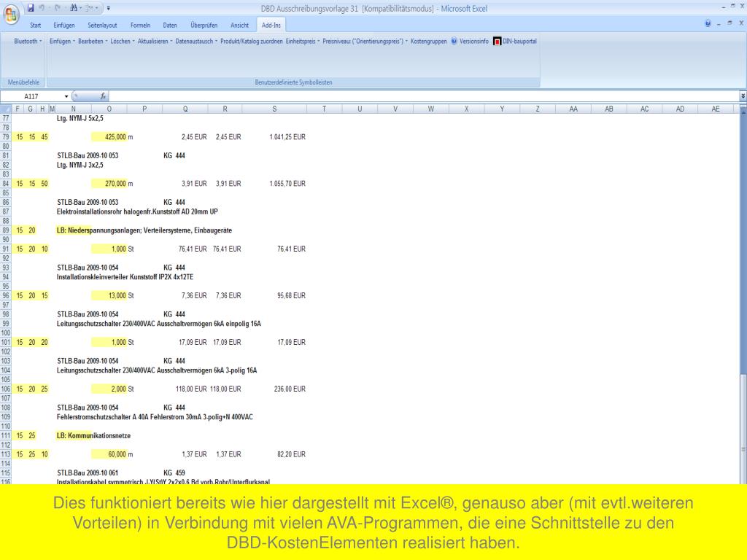Viewport: 747px width, 560px height.
Task: Click the Office button
Action: tap(12, 12)
